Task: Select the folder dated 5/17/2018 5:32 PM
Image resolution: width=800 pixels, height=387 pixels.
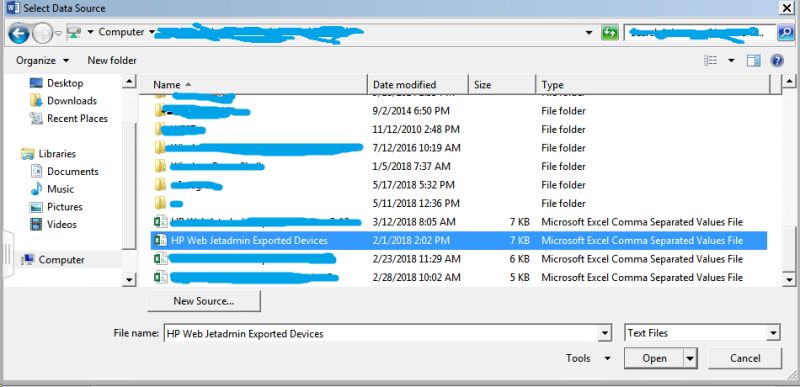Action: click(459, 185)
